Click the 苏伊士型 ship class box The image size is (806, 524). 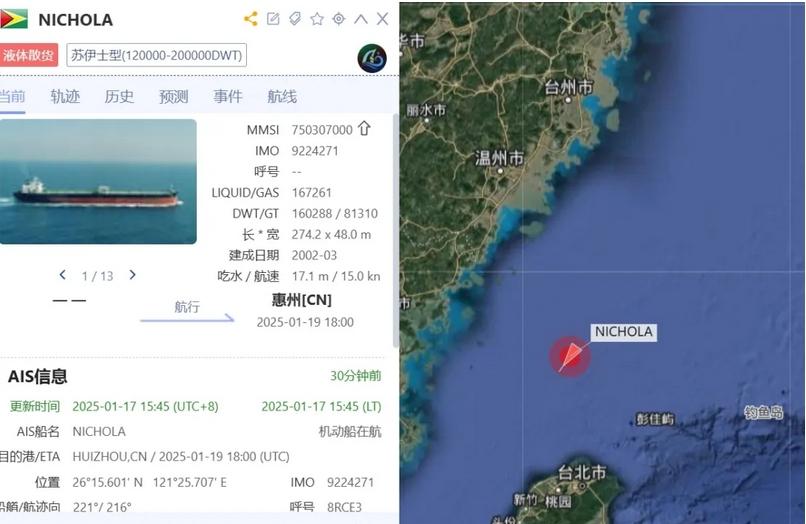point(156,56)
